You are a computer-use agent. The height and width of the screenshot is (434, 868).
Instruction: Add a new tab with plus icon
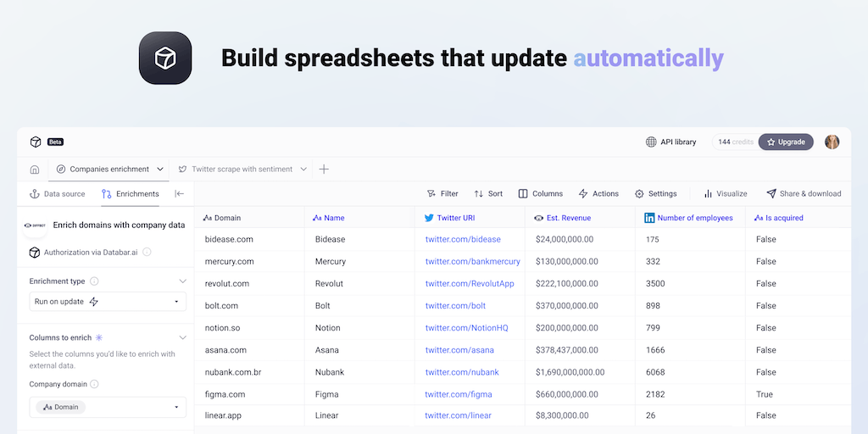pos(324,169)
